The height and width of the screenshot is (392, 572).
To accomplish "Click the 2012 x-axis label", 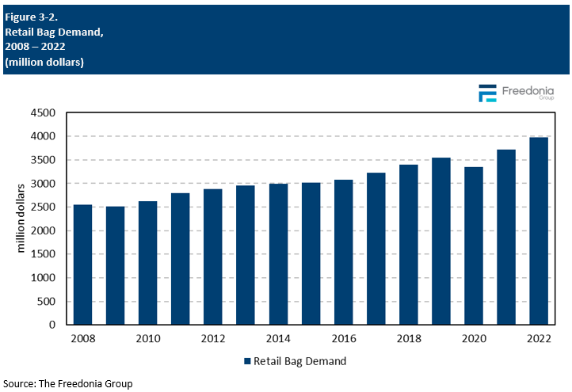I will point(213,338).
